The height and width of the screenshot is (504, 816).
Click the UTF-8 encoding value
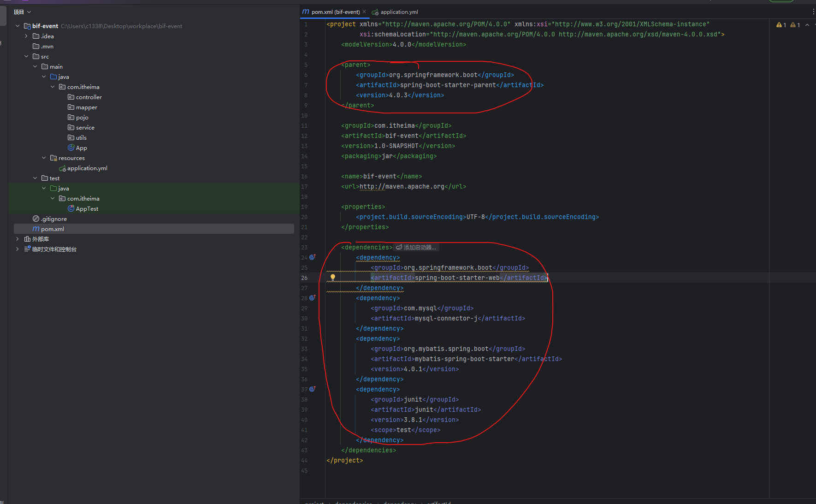click(x=476, y=217)
